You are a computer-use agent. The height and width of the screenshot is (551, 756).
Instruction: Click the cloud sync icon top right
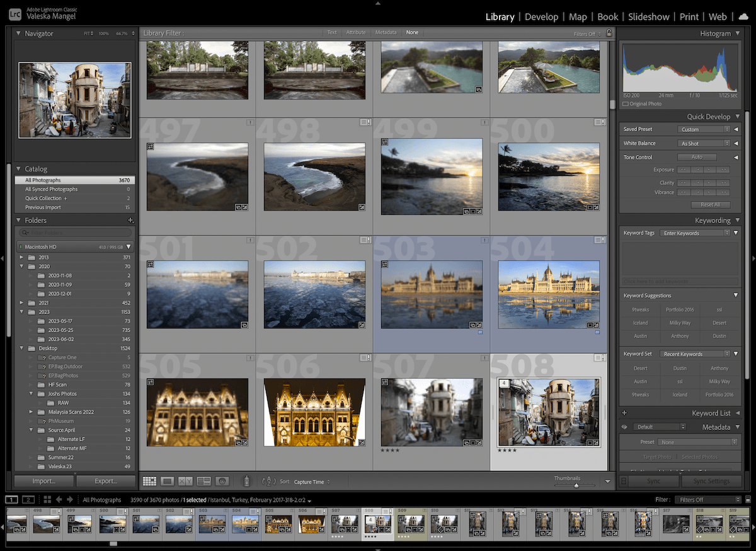743,16
